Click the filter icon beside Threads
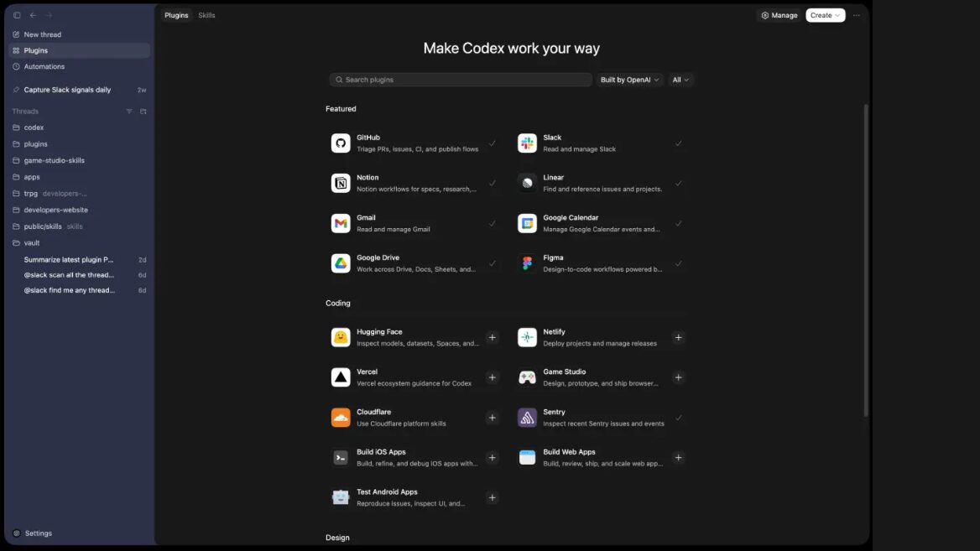This screenshot has width=980, height=551. (129, 111)
